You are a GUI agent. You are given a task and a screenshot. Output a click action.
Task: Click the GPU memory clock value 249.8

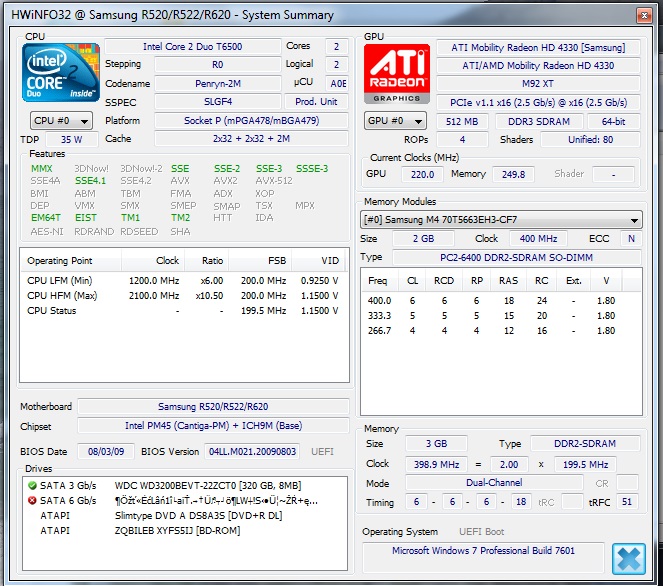(513, 174)
